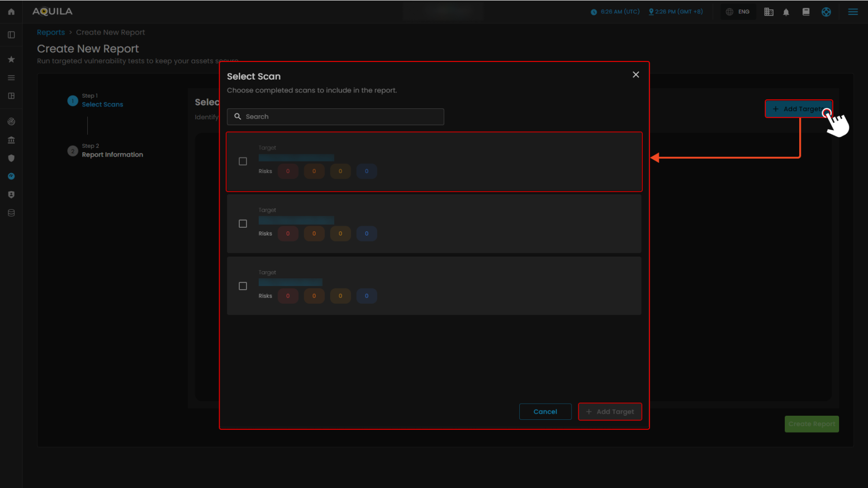Open the database icon in the sidebar

11,212
